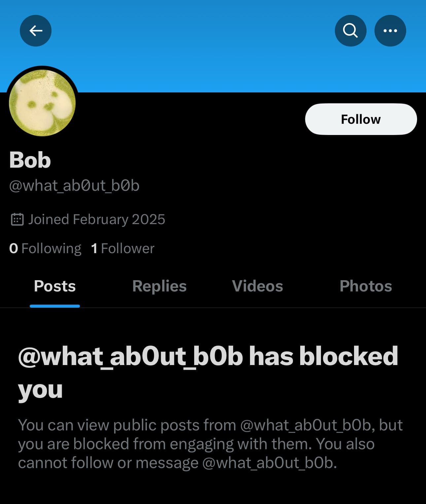Select the Posts tab

(x=55, y=286)
